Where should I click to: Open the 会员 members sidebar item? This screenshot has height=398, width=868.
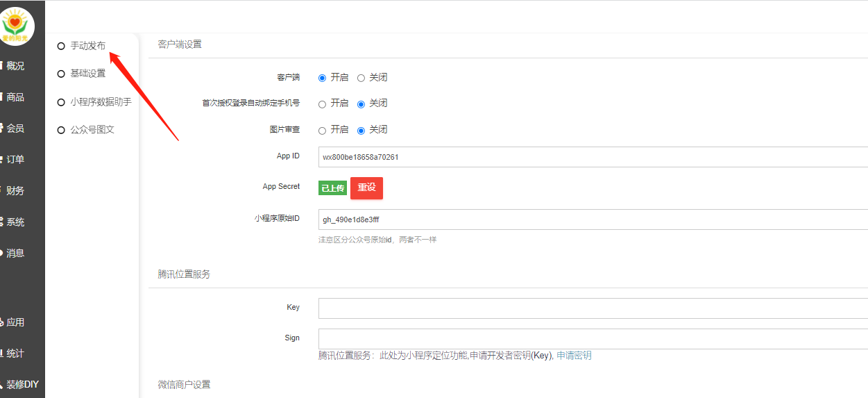point(15,128)
